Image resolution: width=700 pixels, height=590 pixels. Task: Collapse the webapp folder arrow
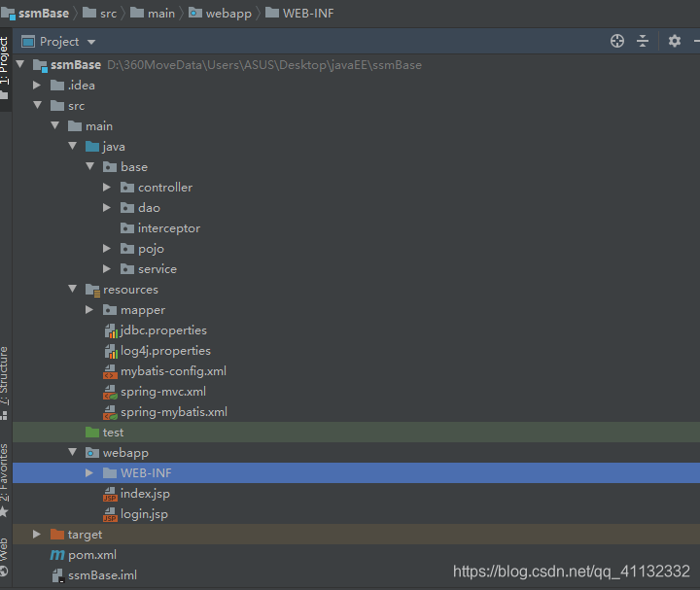point(72,452)
